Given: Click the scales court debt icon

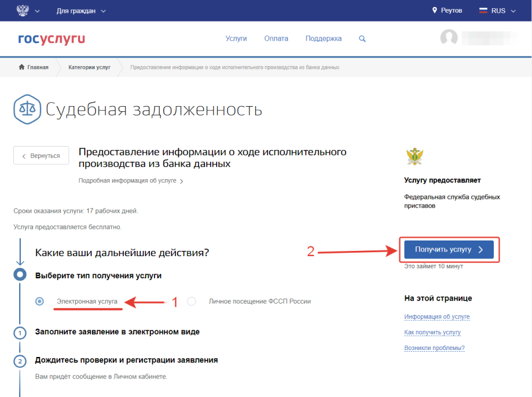Looking at the screenshot, I should click(27, 109).
